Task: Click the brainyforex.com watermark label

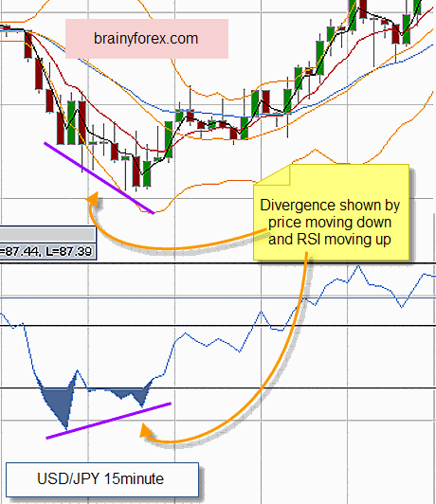Action: click(x=147, y=39)
